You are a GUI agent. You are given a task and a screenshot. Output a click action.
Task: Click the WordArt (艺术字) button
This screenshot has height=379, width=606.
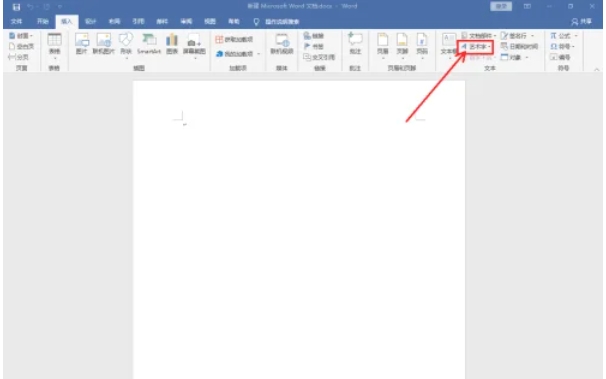click(x=476, y=47)
